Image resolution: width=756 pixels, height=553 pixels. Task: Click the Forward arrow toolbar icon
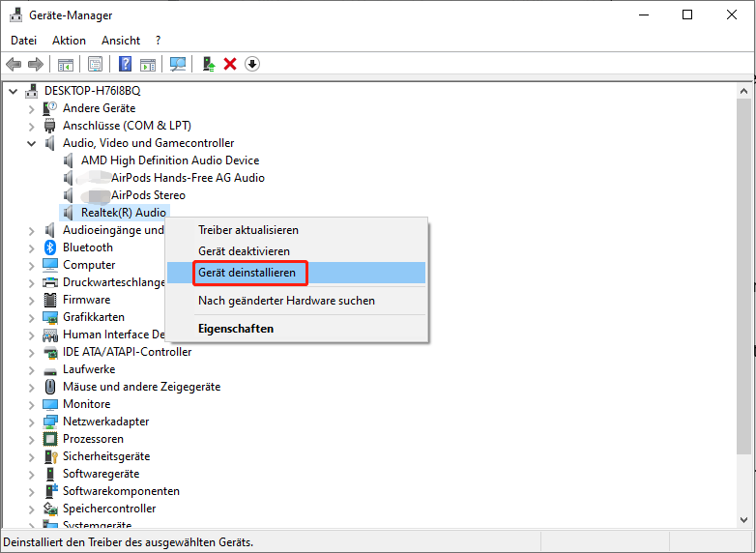click(x=36, y=64)
